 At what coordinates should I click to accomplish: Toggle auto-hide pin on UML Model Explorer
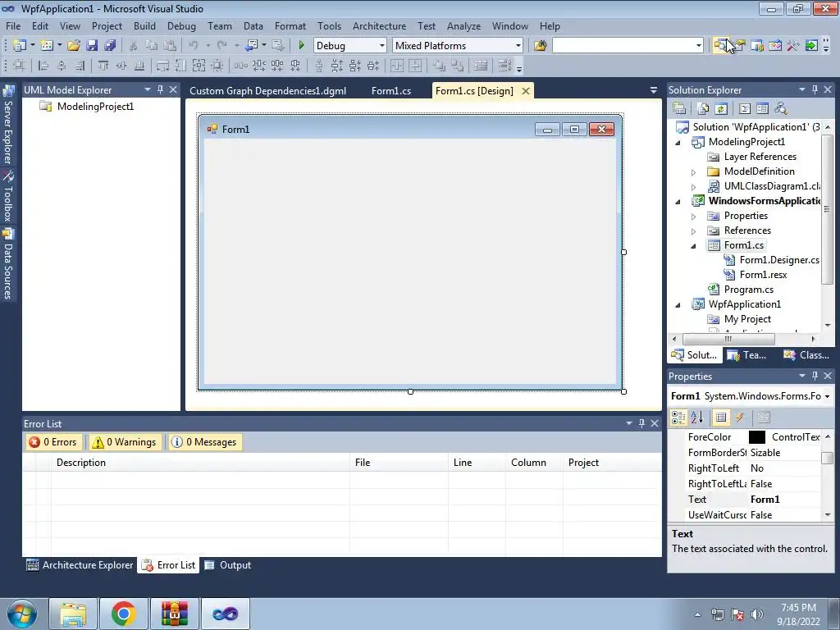point(160,89)
